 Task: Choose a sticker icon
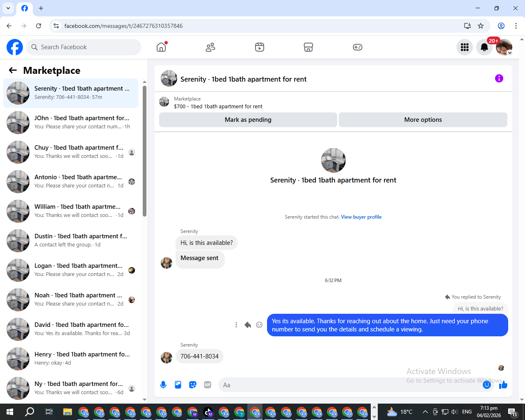[x=193, y=385]
